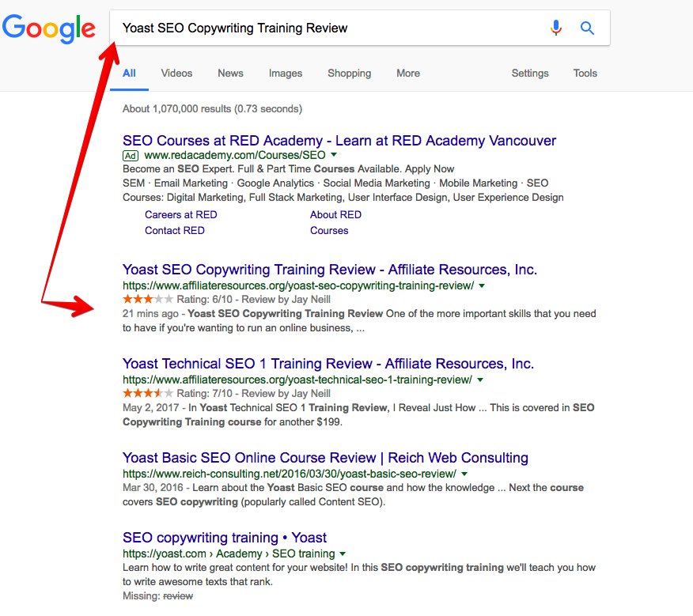Expand arrow next to yoast-technical-seo-1-training-review URL
This screenshot has height=616, width=693.
[480, 380]
